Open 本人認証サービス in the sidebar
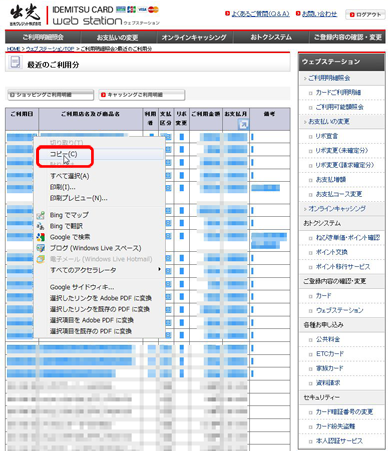 click(x=339, y=441)
